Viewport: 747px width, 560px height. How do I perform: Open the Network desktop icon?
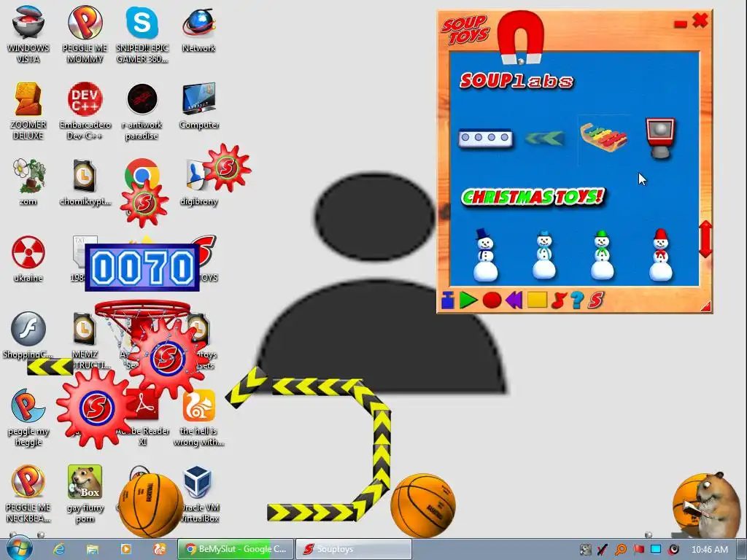[198, 29]
